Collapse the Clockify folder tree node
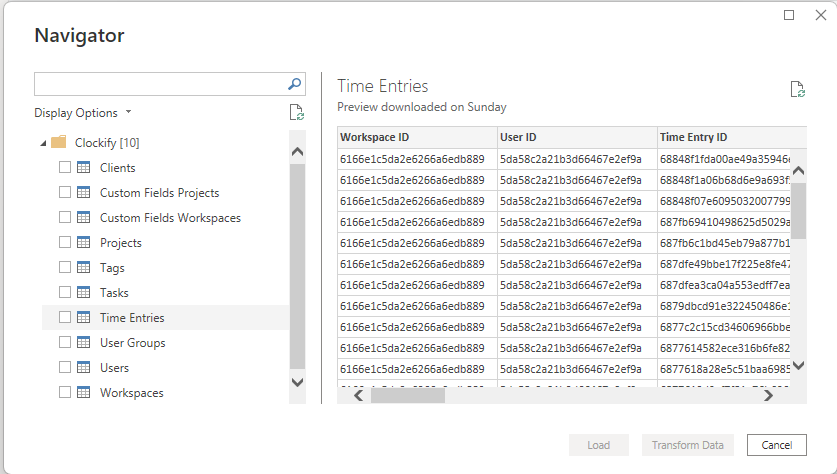The width and height of the screenshot is (837, 474). [x=43, y=143]
